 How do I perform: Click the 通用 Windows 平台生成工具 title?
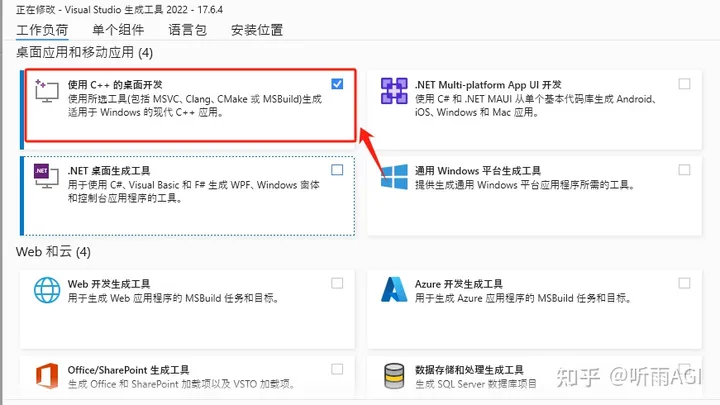pos(478,171)
